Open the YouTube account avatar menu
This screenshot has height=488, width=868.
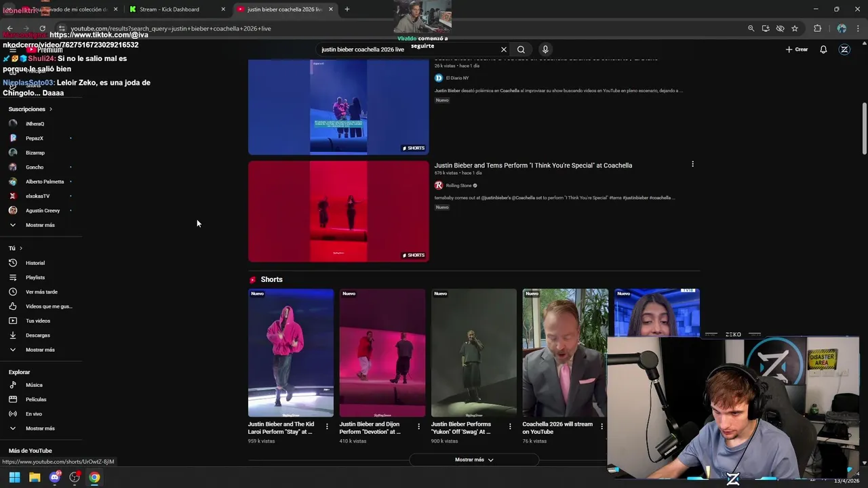(x=844, y=49)
